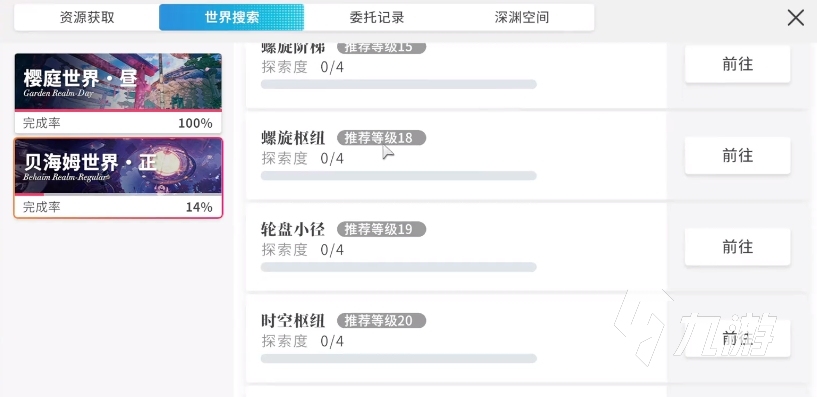Click the 14% completion rate row

click(118, 207)
